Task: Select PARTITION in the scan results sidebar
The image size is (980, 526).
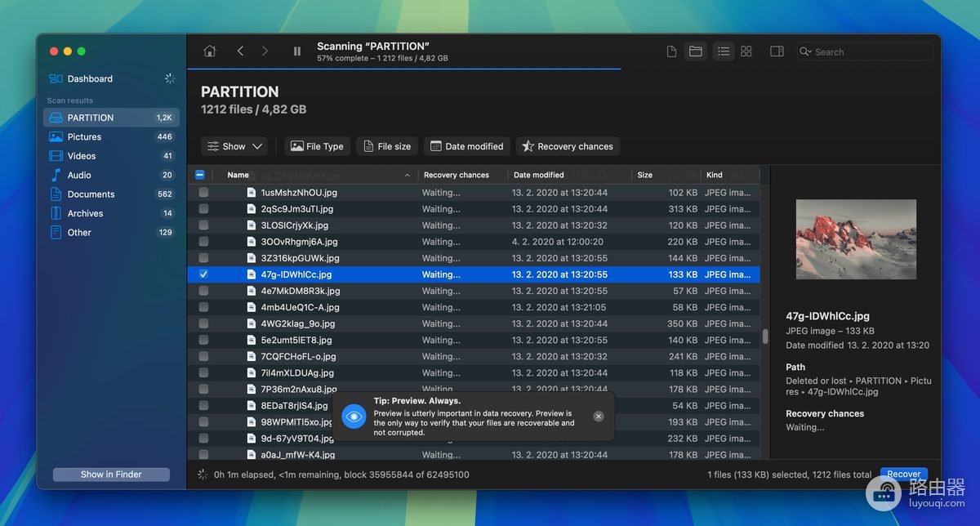Action: point(111,118)
